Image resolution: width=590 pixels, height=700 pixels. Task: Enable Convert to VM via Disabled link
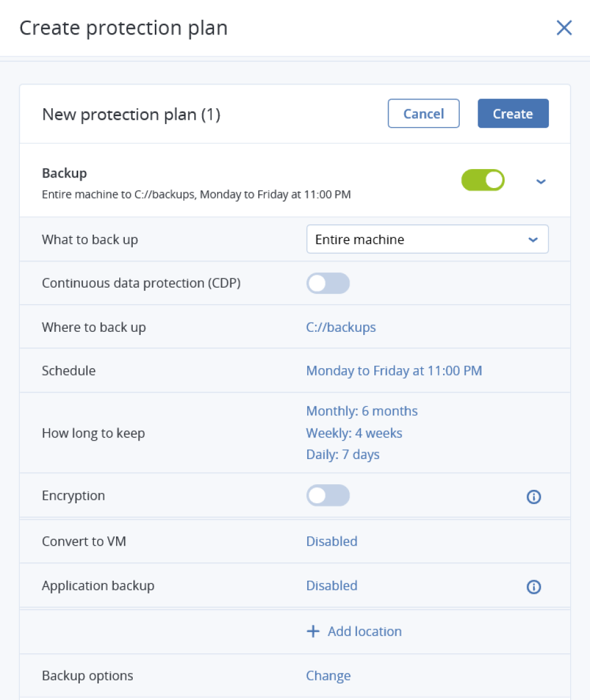click(331, 541)
